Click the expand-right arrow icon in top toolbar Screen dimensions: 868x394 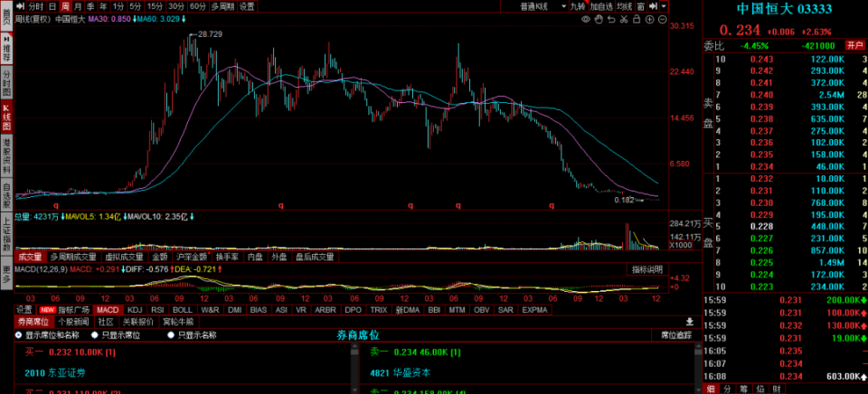point(653,6)
